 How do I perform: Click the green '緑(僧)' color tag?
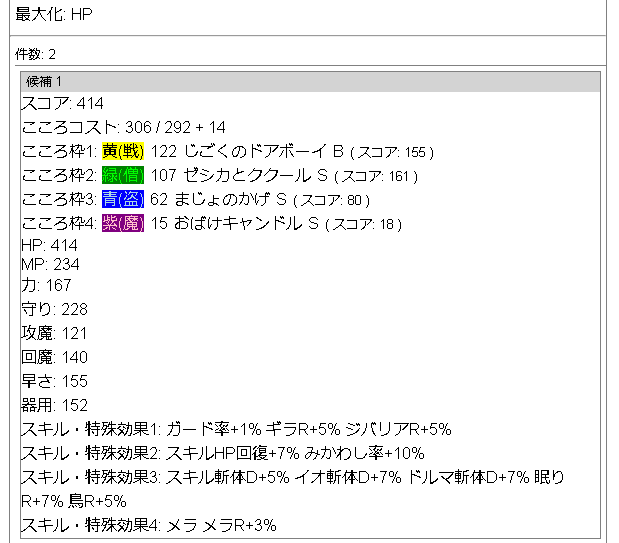[123, 175]
